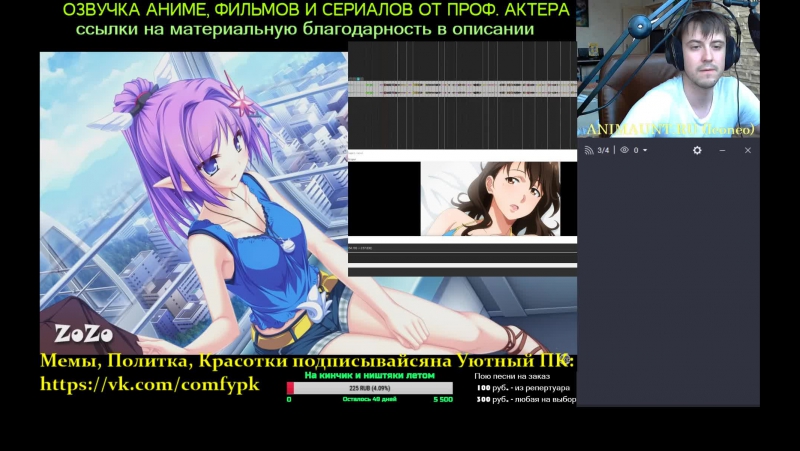This screenshot has height=451, width=800.
Task: Click the feed connection icon beside 3/4
Action: click(589, 150)
